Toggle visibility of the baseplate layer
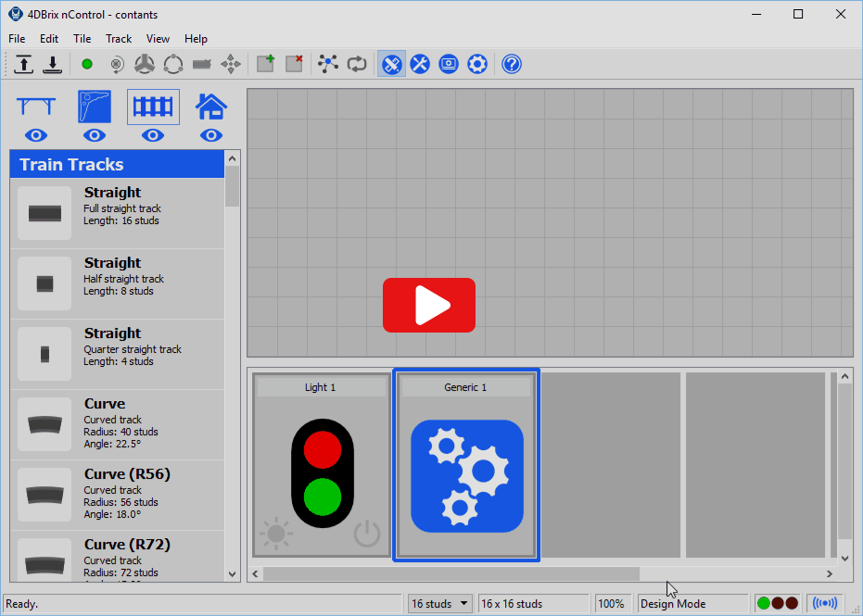 pyautogui.click(x=95, y=135)
